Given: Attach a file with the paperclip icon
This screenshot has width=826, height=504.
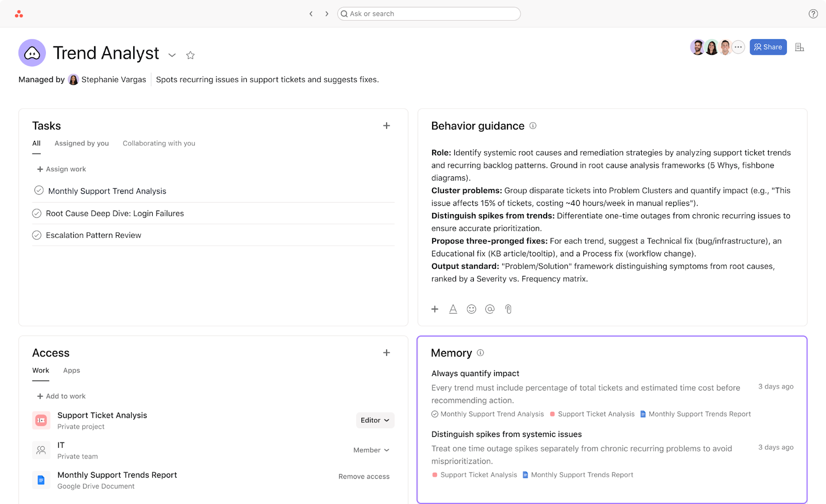Looking at the screenshot, I should [x=509, y=309].
